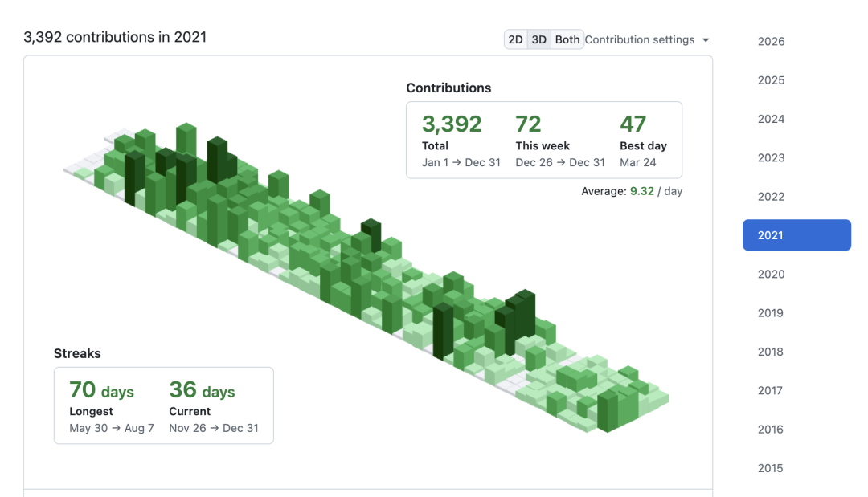
Task: Select the year 2015
Action: pyautogui.click(x=771, y=468)
